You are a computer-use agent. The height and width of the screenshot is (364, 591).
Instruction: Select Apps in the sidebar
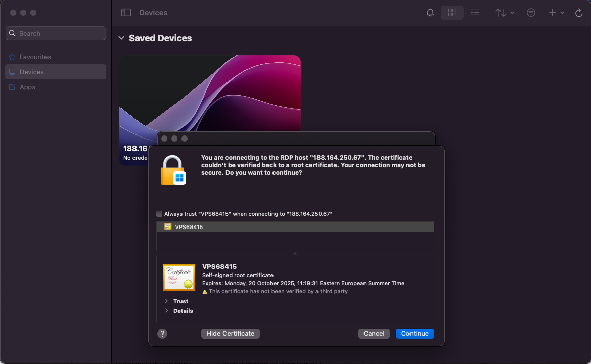[x=27, y=87]
